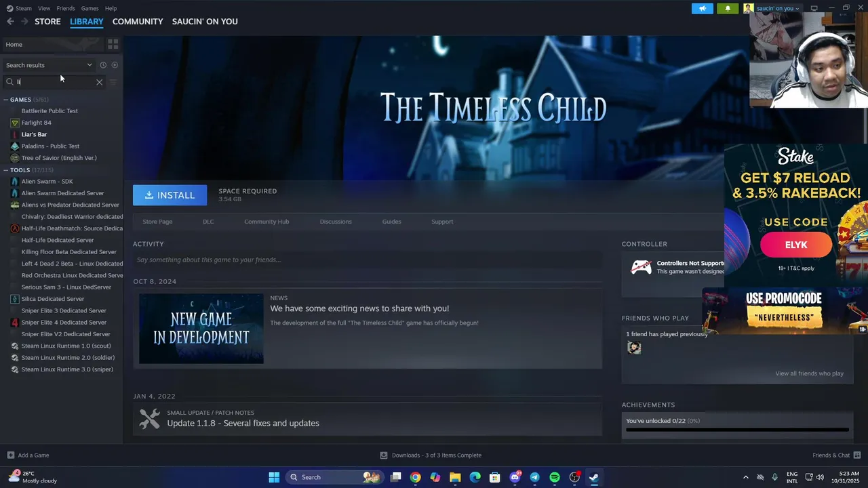Open the Windows Start menu

pos(274,477)
